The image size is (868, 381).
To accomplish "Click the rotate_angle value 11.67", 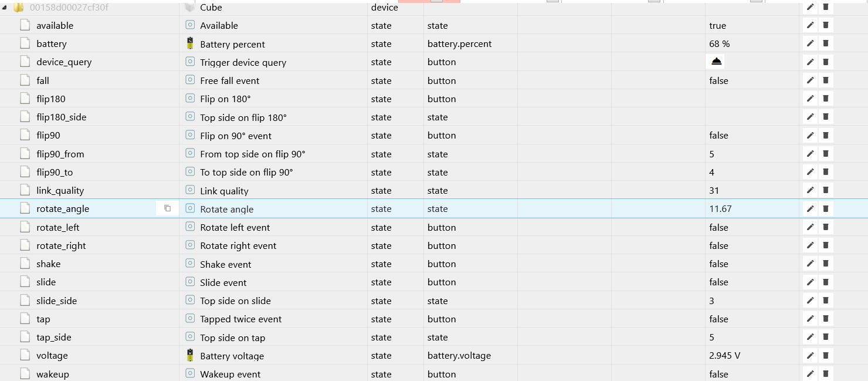I will click(720, 208).
